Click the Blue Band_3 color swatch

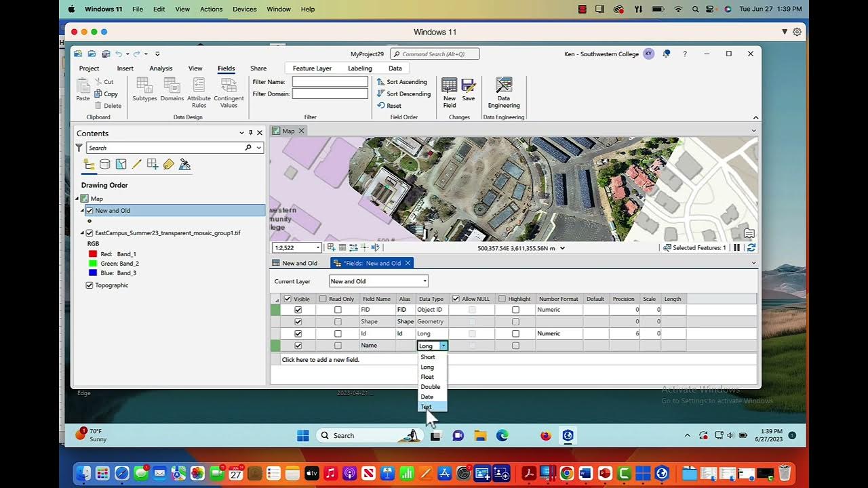pyautogui.click(x=93, y=273)
